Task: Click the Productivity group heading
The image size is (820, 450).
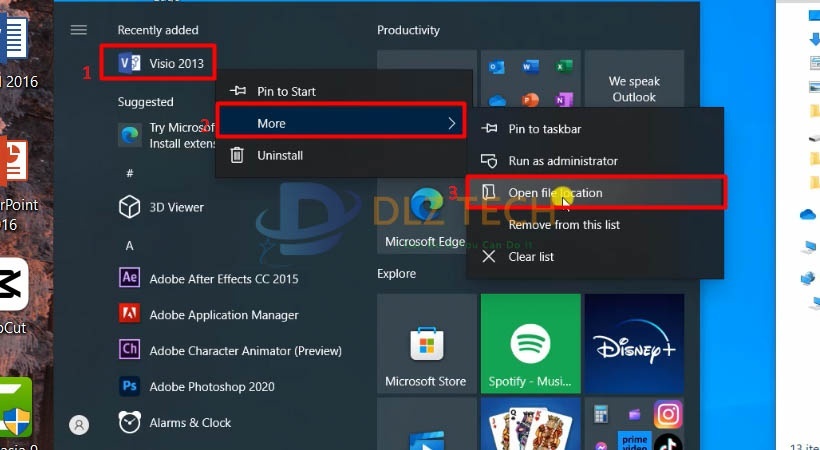Action: 408,30
